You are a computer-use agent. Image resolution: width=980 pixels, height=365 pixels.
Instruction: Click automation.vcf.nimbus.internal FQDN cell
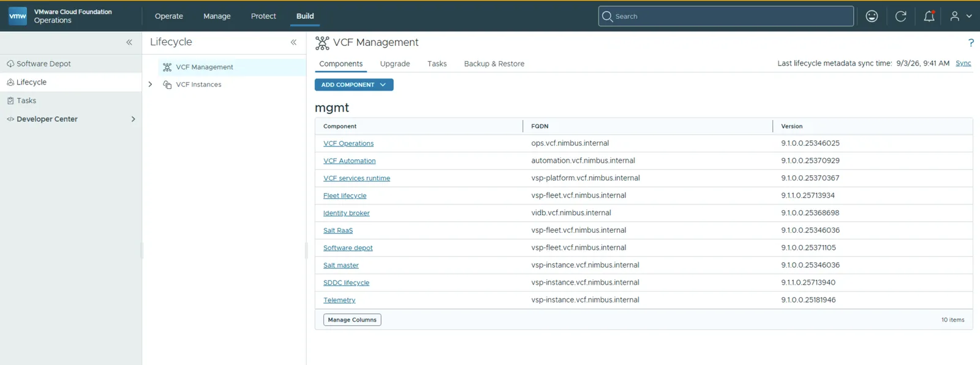[x=583, y=160]
